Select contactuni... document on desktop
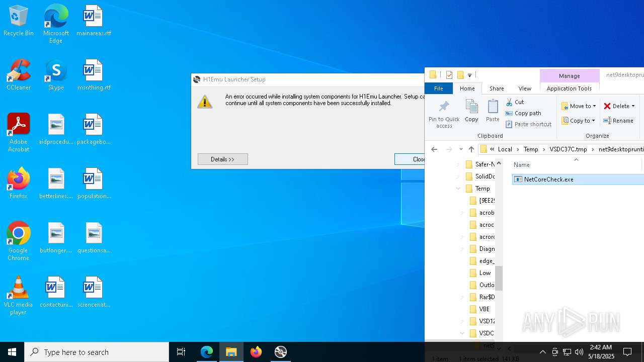Viewport: 644px width, 362px height. (56, 293)
